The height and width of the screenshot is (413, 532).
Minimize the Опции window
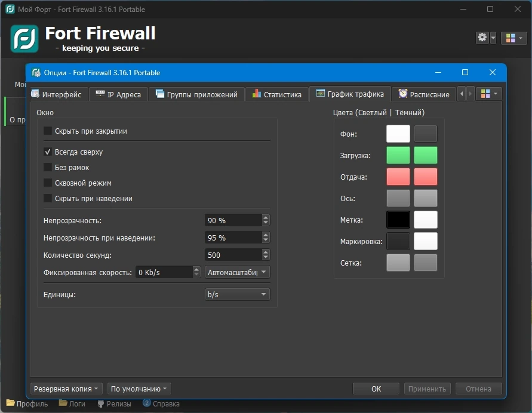click(438, 72)
